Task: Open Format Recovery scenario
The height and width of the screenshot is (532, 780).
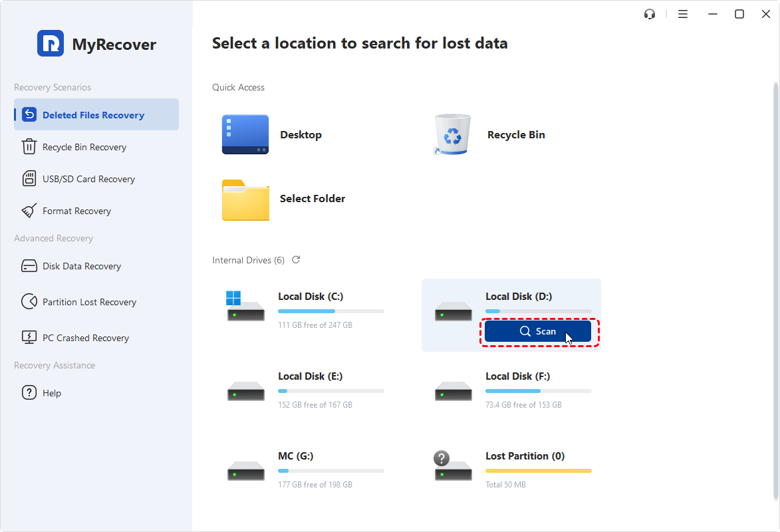Action: click(x=96, y=211)
